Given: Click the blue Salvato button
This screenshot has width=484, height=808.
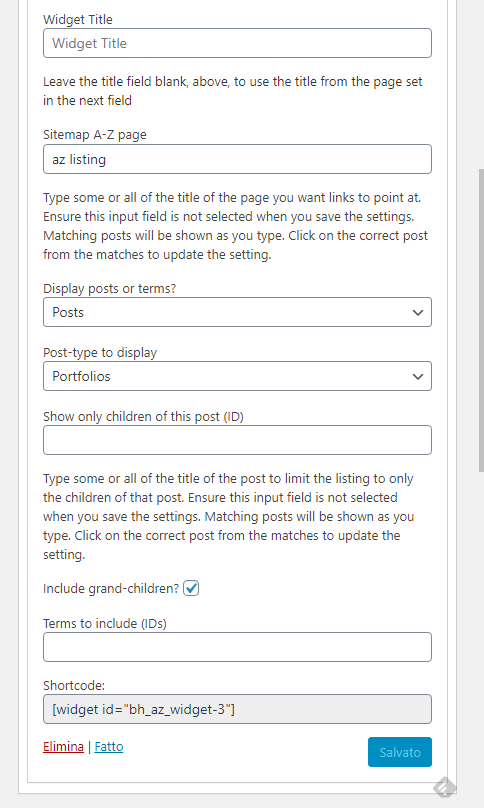Looking at the screenshot, I should pyautogui.click(x=399, y=752).
